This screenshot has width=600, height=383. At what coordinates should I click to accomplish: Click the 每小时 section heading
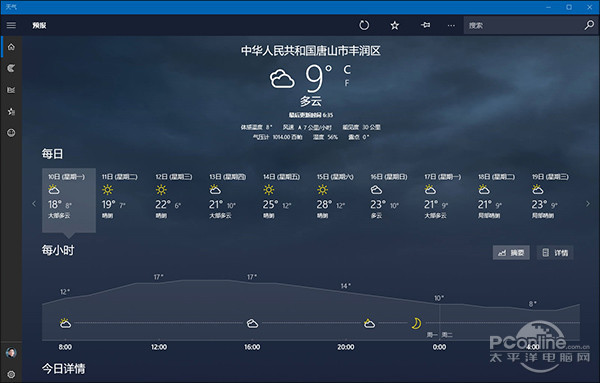click(x=58, y=250)
